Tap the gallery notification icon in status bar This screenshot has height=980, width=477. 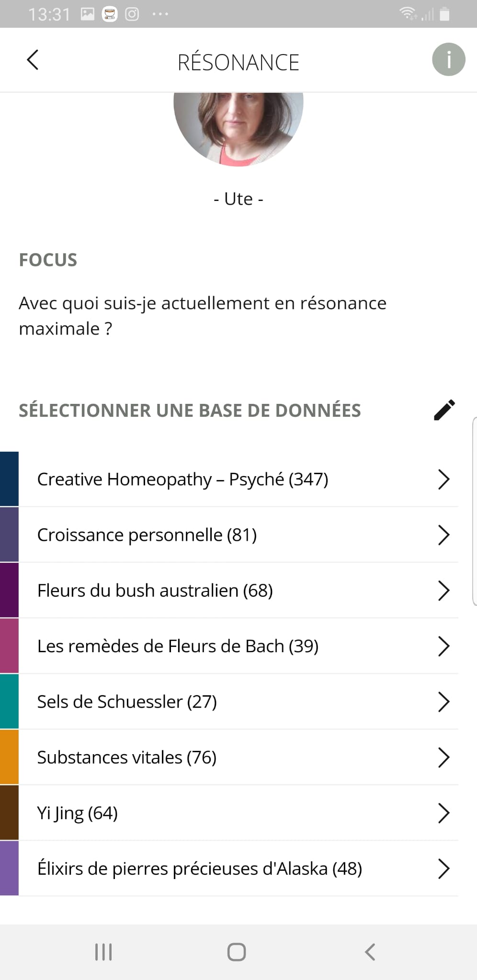click(x=88, y=14)
